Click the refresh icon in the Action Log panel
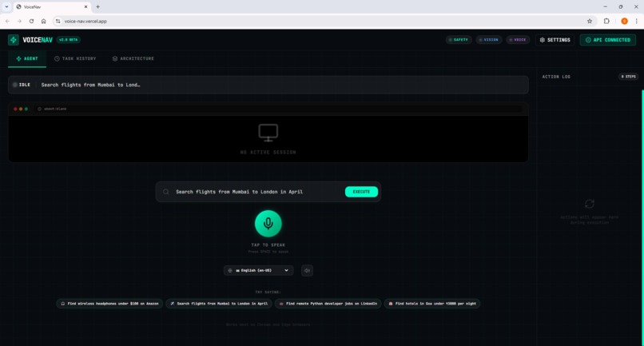The image size is (644, 346). (x=590, y=204)
